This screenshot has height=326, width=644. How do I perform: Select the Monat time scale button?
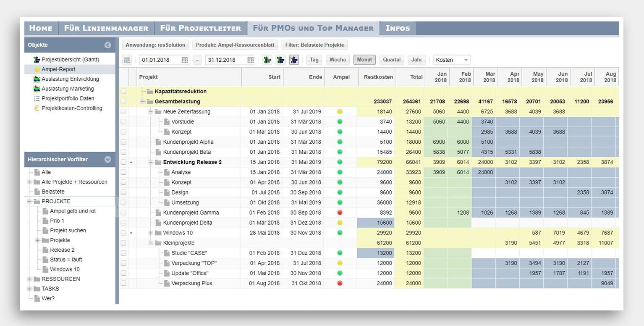coord(364,60)
